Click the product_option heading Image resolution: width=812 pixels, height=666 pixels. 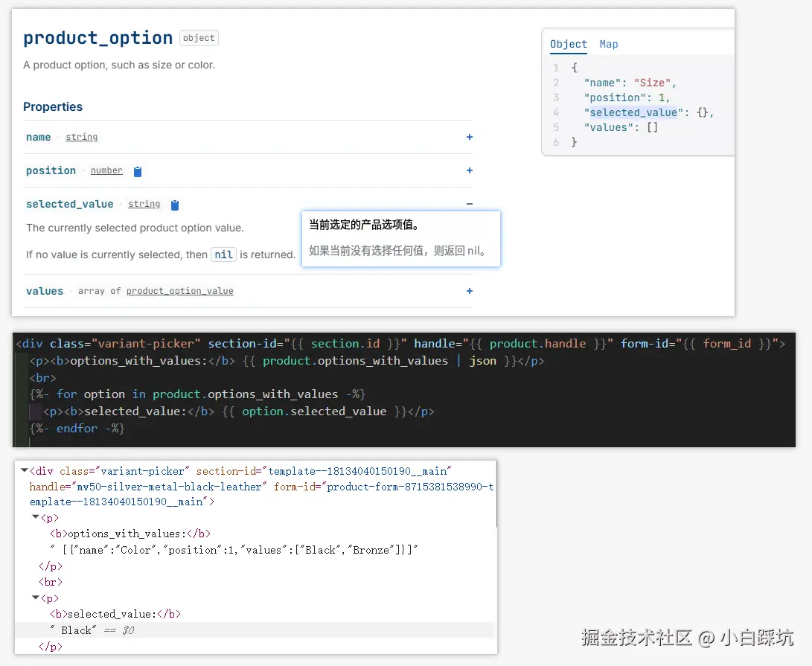tap(98, 38)
